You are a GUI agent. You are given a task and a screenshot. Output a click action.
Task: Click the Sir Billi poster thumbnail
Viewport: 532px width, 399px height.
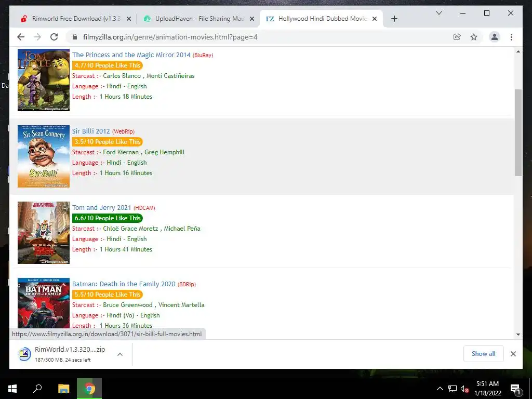click(x=44, y=156)
